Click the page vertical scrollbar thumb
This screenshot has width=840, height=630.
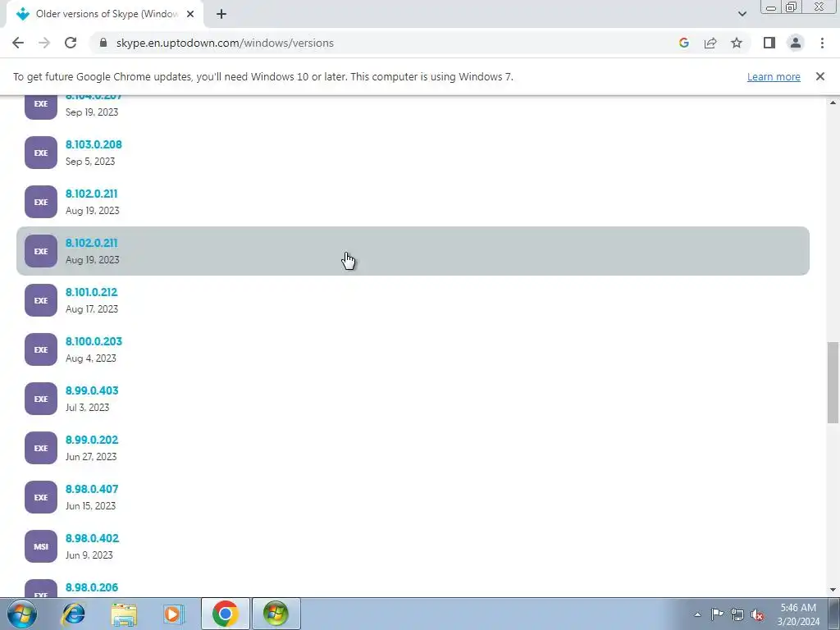pyautogui.click(x=833, y=382)
